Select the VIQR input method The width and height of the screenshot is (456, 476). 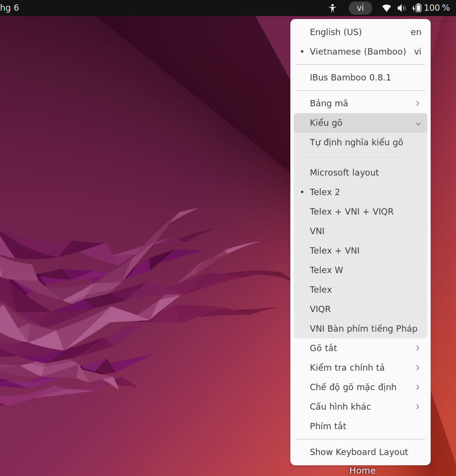(361, 309)
